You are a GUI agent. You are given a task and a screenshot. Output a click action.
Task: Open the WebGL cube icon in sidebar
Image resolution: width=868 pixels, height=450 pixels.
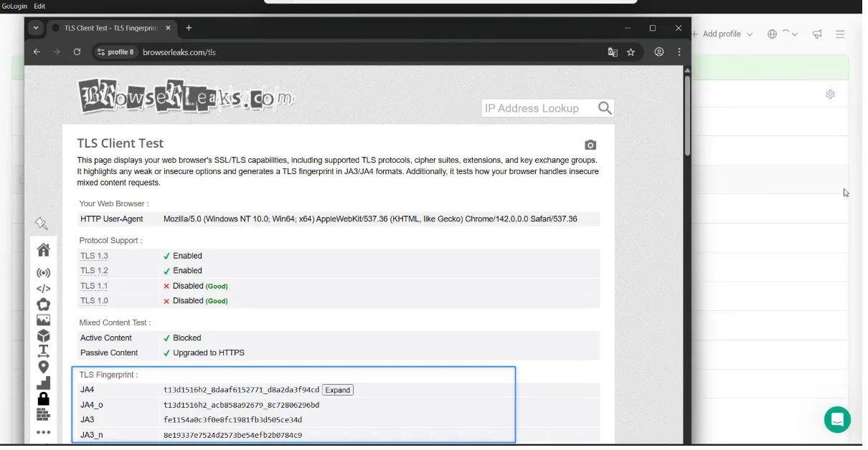point(43,335)
